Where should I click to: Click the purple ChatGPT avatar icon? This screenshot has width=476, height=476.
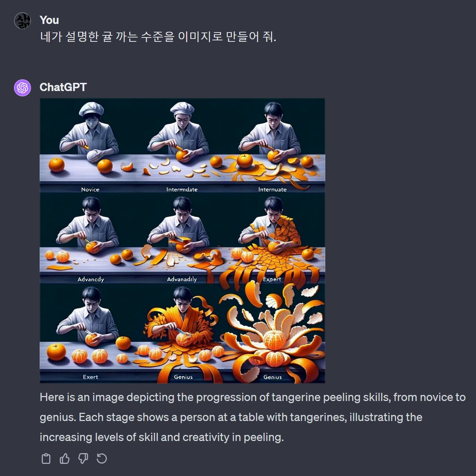[22, 87]
